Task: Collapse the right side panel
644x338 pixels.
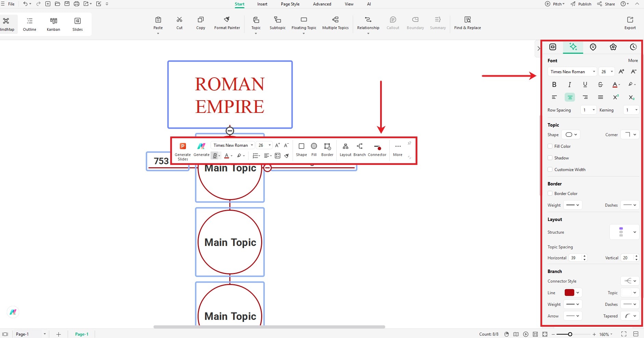Action: pos(538,49)
